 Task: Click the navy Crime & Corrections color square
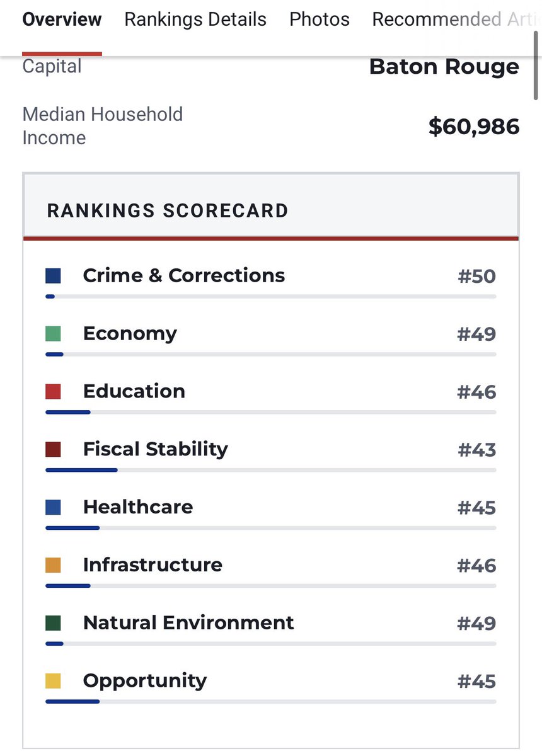click(x=53, y=275)
